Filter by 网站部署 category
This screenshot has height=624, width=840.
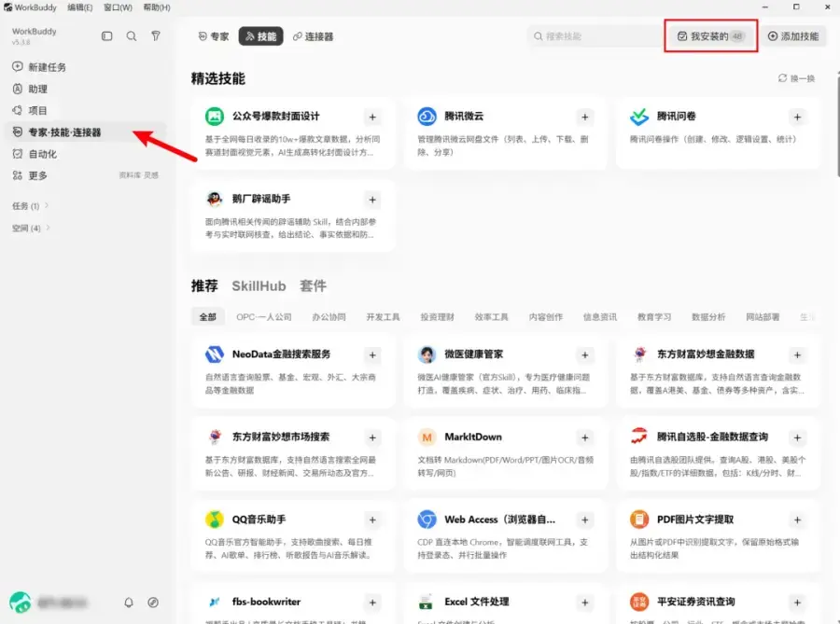pos(763,317)
